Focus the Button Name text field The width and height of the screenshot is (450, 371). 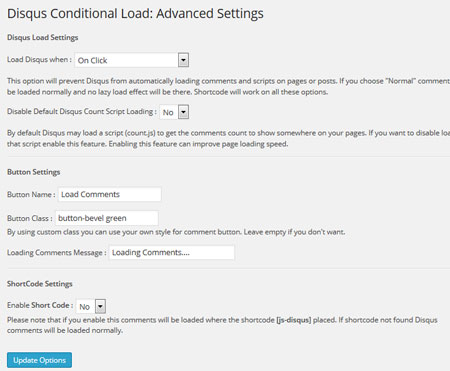110,194
